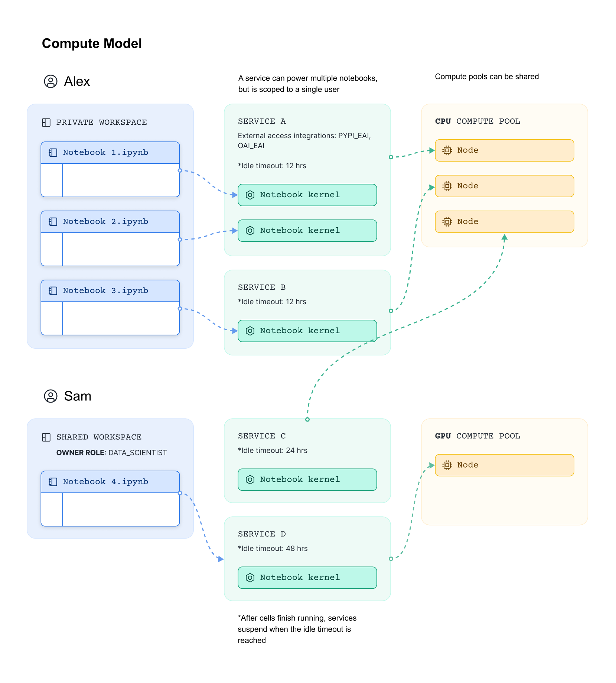Click the kernel hexagon icon in Service C

[x=250, y=479]
